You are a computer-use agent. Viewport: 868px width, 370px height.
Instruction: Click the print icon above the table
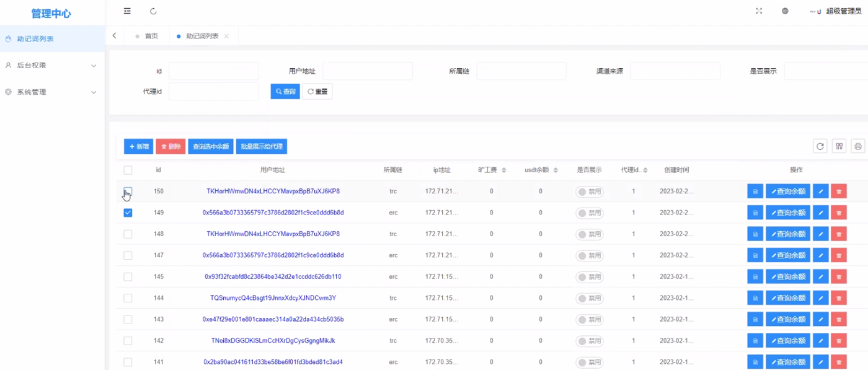click(857, 146)
